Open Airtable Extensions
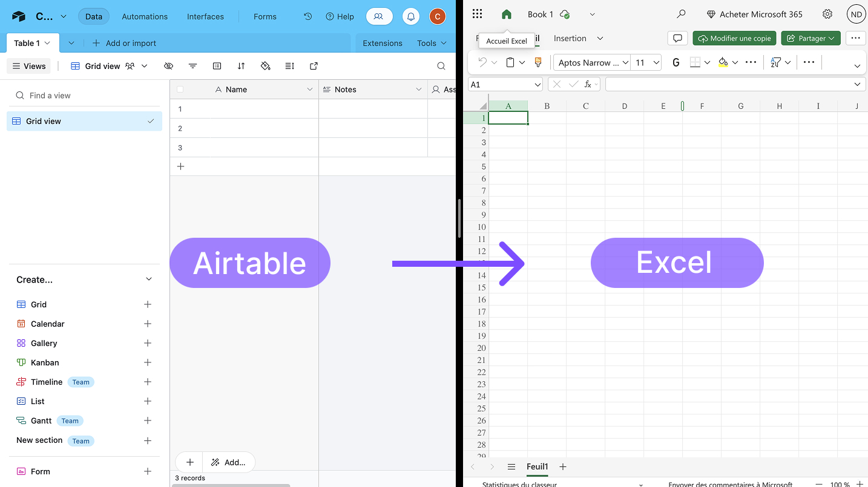This screenshot has height=487, width=868. click(x=383, y=43)
